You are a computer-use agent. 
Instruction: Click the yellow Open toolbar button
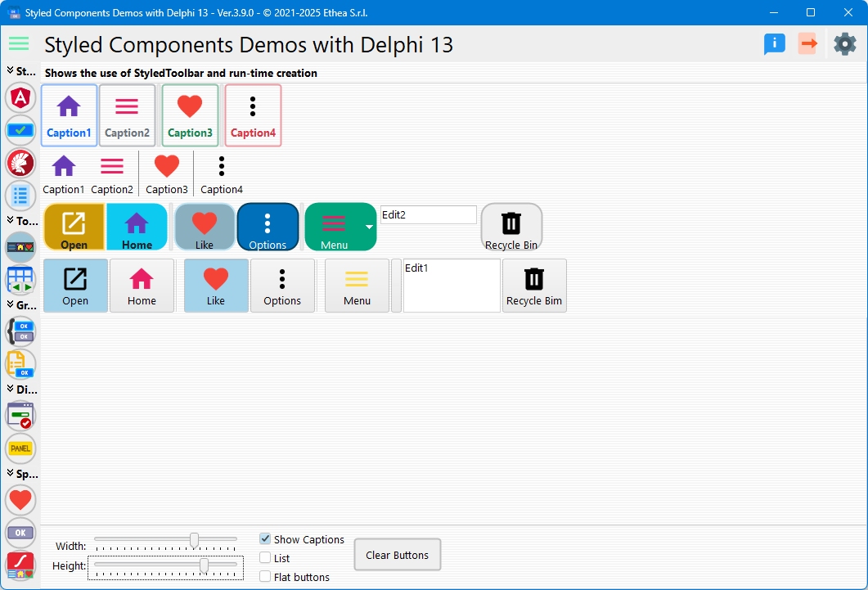coord(74,227)
